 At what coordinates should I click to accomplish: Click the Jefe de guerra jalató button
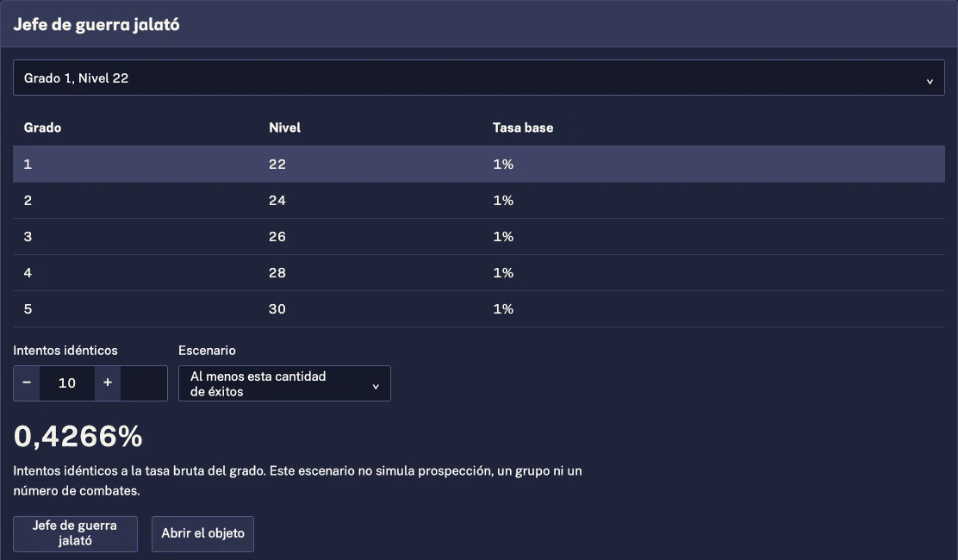[75, 533]
